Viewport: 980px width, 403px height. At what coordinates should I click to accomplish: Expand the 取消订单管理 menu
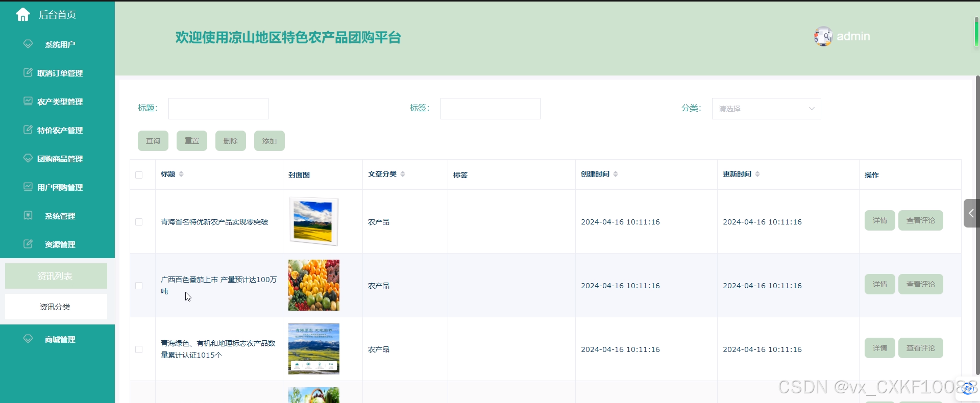pyautogui.click(x=57, y=73)
